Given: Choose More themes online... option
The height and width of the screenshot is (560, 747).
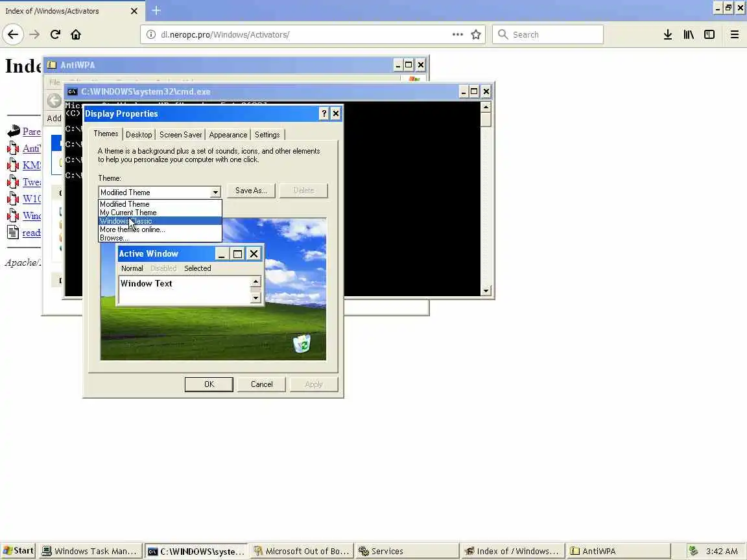Looking at the screenshot, I should (160, 229).
